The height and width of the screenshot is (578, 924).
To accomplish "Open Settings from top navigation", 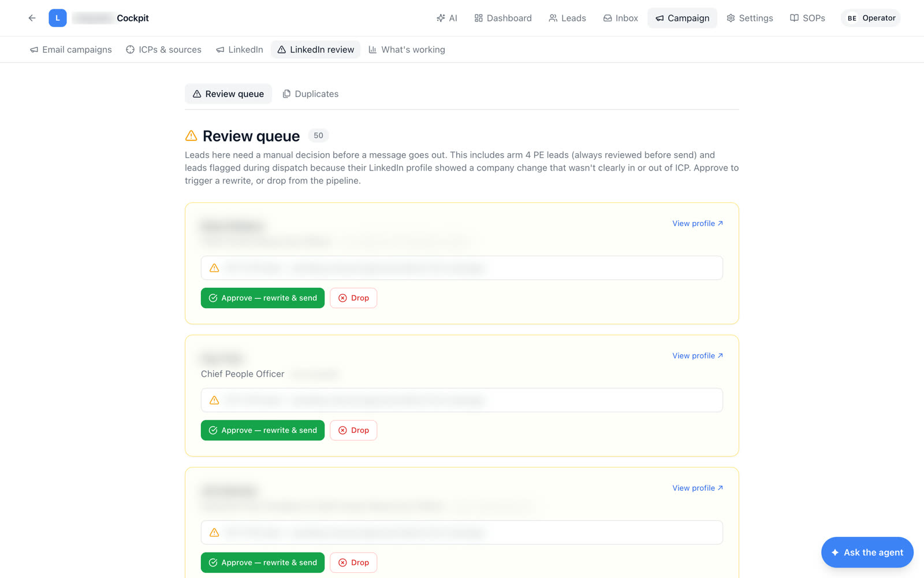I will point(750,18).
